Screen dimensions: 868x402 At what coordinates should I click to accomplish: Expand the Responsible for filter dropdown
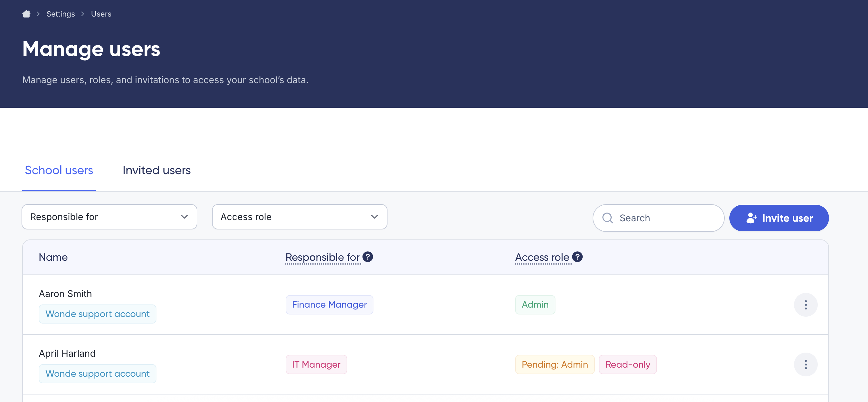[109, 217]
